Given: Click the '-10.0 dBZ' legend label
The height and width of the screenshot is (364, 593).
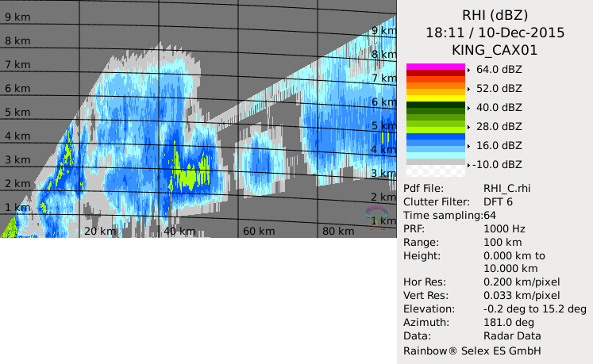Looking at the screenshot, I should pos(497,164).
